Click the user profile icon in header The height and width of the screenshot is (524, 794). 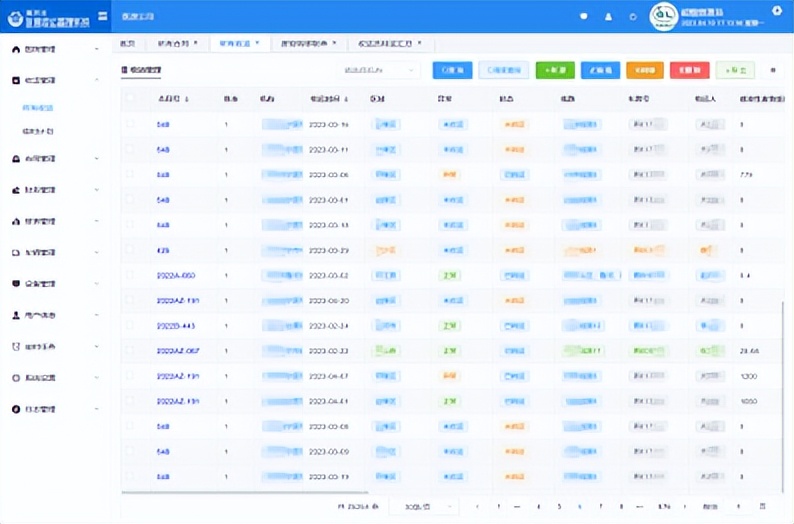tap(608, 17)
